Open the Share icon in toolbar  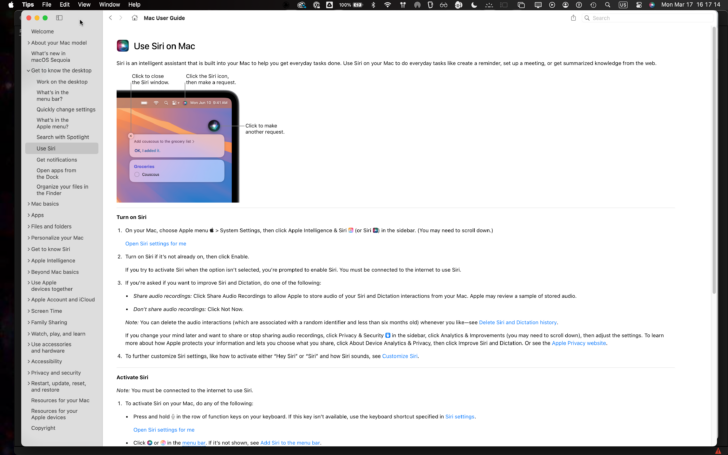click(x=573, y=18)
